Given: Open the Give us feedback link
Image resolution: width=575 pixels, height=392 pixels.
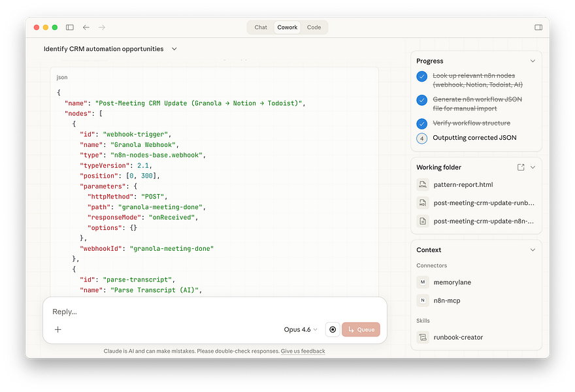Looking at the screenshot, I should pos(303,351).
